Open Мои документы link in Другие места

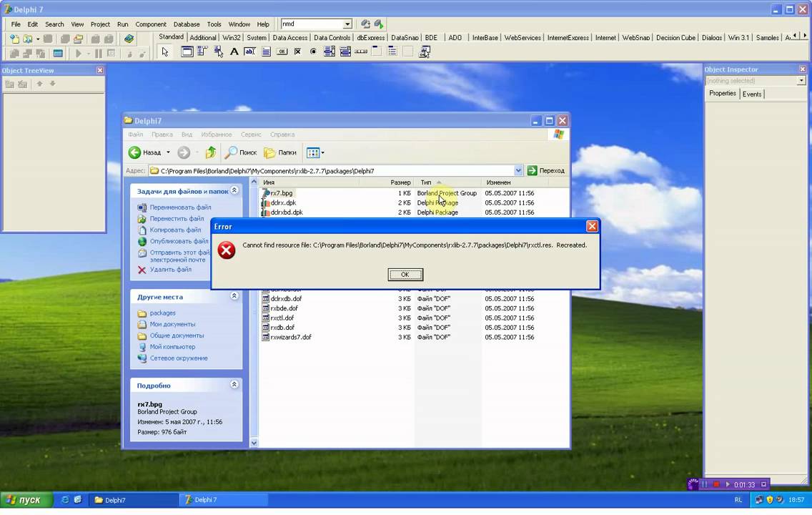click(x=172, y=324)
